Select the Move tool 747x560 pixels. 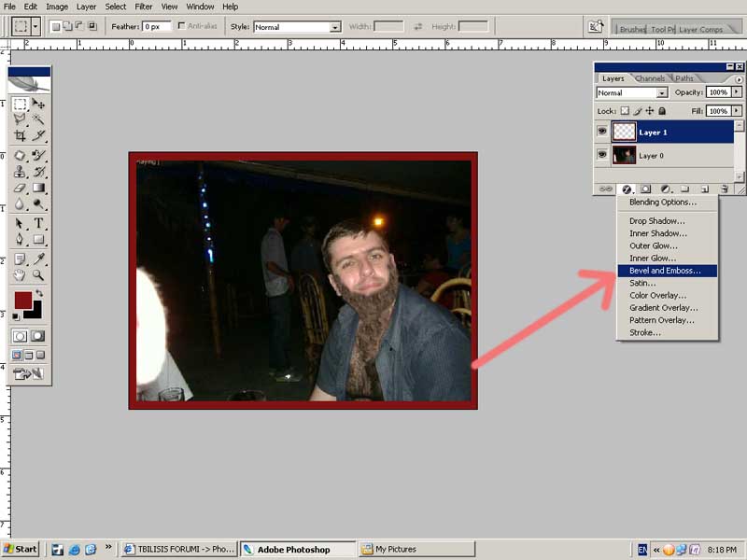38,104
